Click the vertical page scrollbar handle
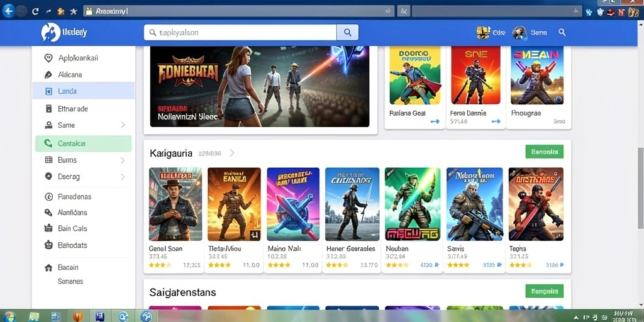The height and width of the screenshot is (322, 644). (640, 187)
